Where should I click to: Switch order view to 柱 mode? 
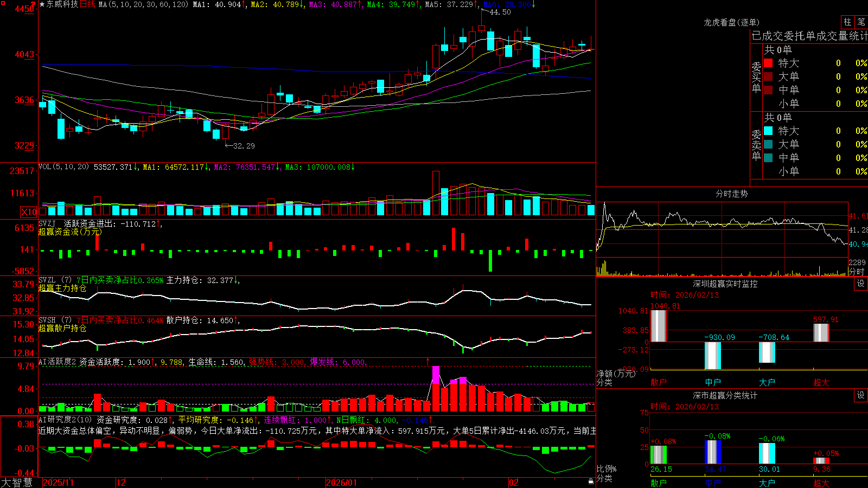pos(847,22)
